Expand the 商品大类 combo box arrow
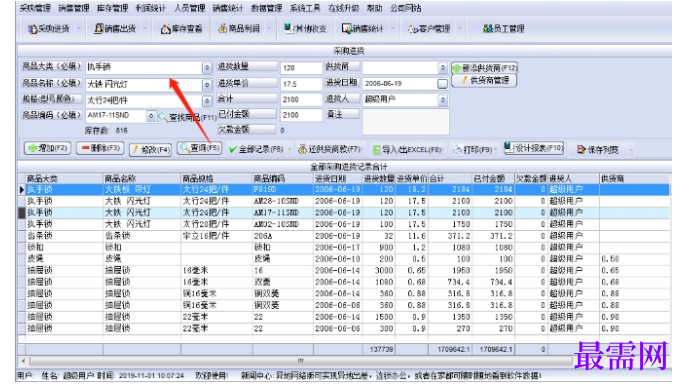The image size is (686, 387). pos(207,68)
